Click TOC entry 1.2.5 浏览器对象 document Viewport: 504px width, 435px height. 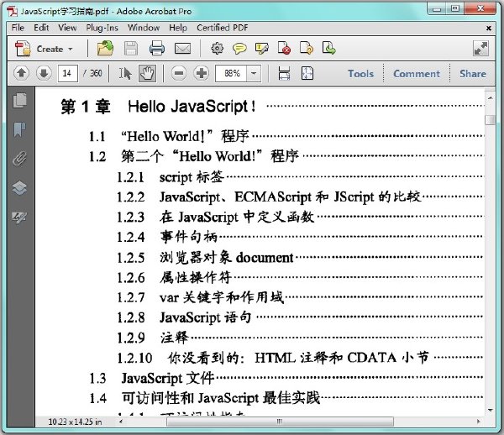pos(205,257)
